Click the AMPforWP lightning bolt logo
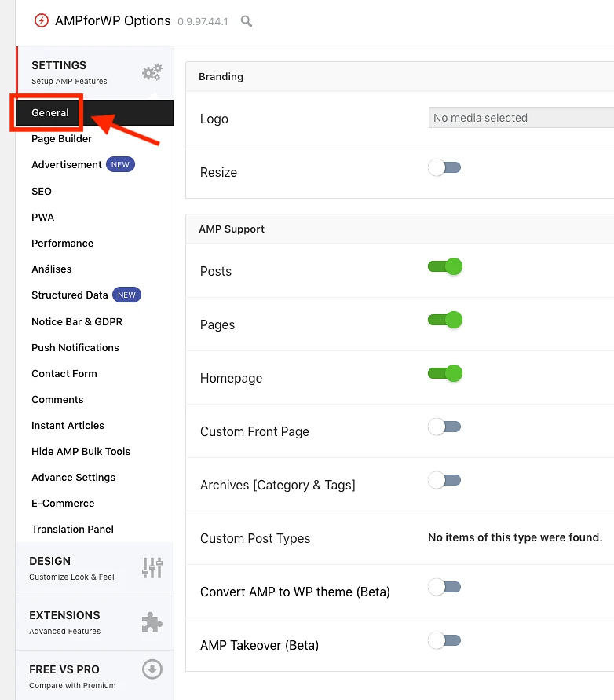 coord(42,20)
